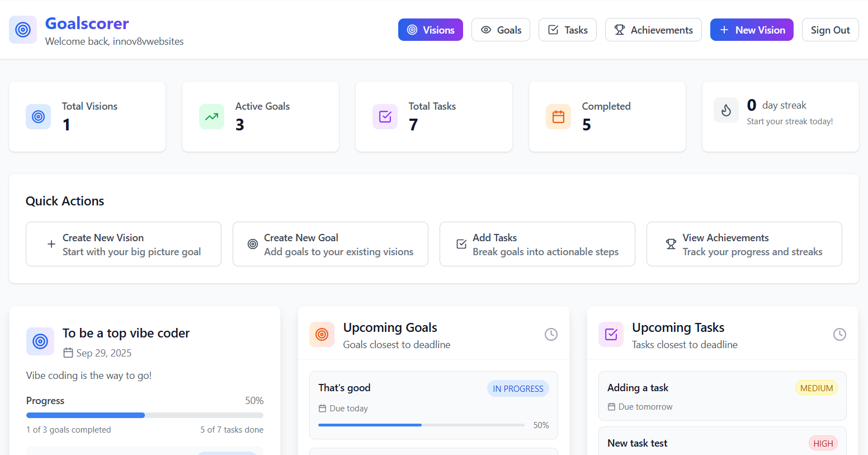Click the 1 of 3 goals completed text
This screenshot has width=868, height=455.
tap(68, 430)
